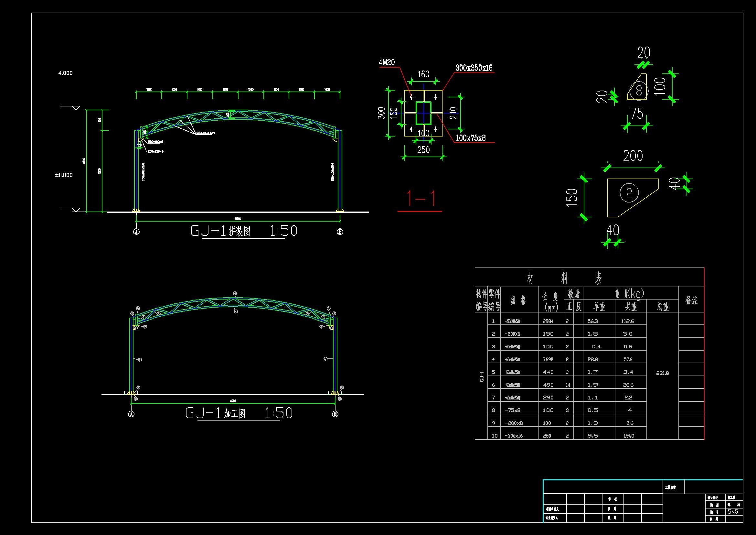This screenshot has height=535, width=756.
Task: Select spec cell -75x8 in table
Action: [x=513, y=410]
